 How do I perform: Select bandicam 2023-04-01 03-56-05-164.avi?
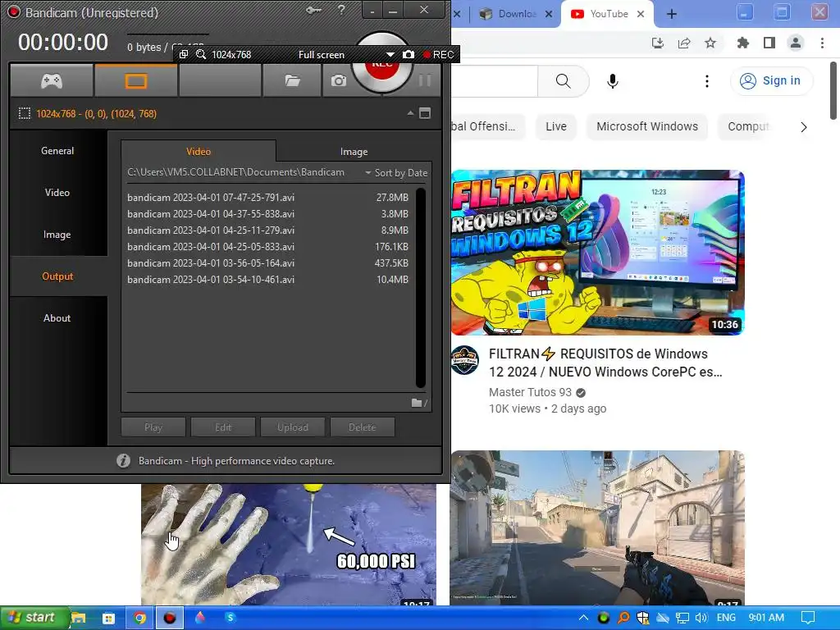click(x=268, y=263)
